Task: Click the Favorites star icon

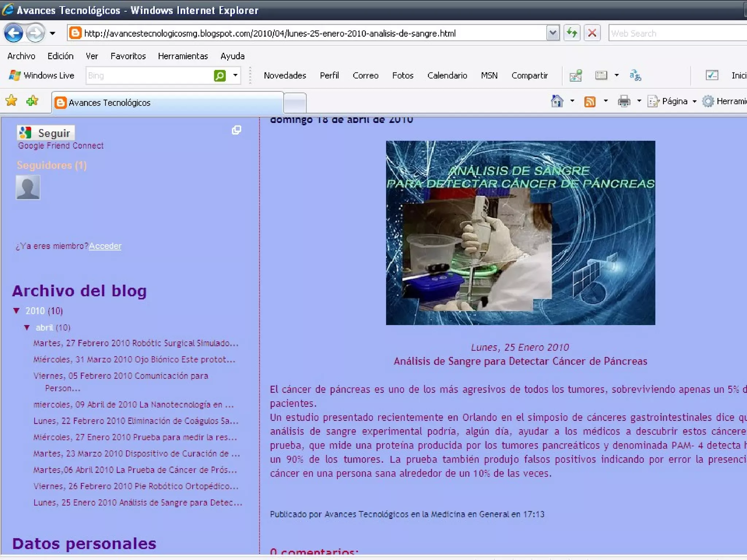Action: 11,101
